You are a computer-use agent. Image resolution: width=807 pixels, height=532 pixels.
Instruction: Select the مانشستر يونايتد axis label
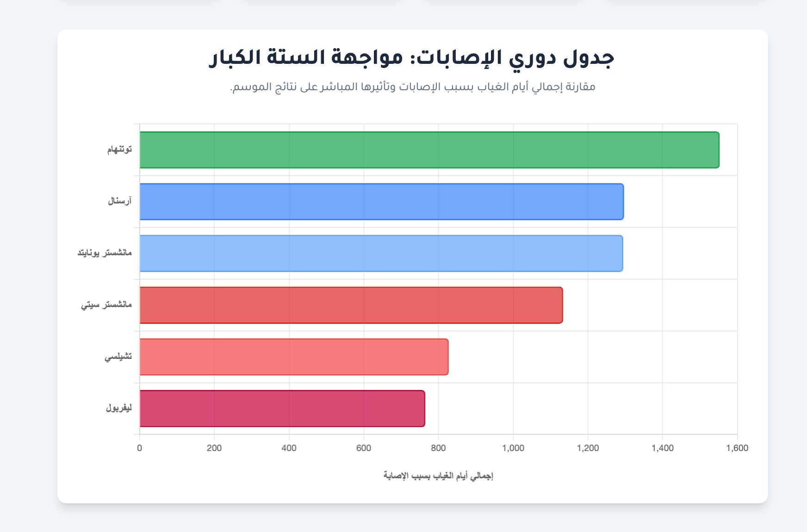105,253
